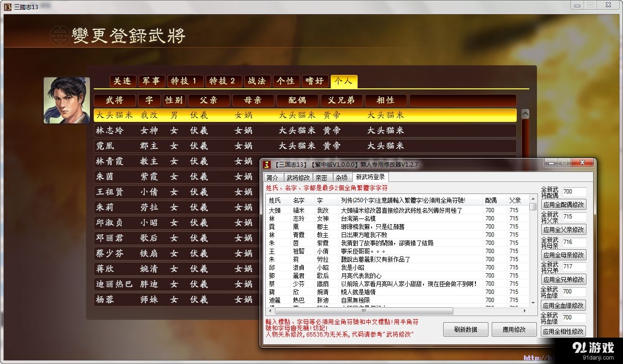
Task: Select the 邓丽君 officer row
Action: pyautogui.click(x=177, y=238)
